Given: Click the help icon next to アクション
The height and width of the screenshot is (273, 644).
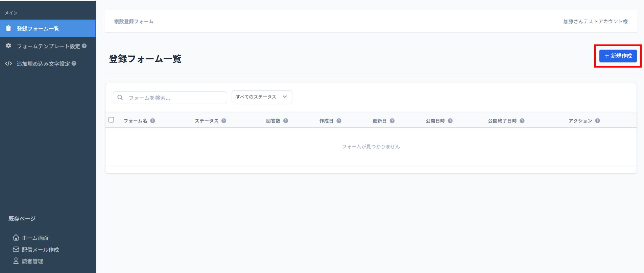Looking at the screenshot, I should (597, 121).
